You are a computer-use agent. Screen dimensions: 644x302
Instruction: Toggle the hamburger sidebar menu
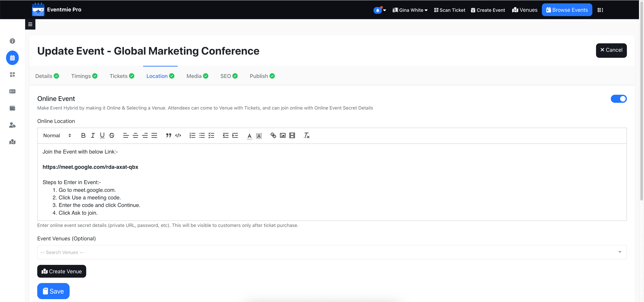click(x=30, y=24)
